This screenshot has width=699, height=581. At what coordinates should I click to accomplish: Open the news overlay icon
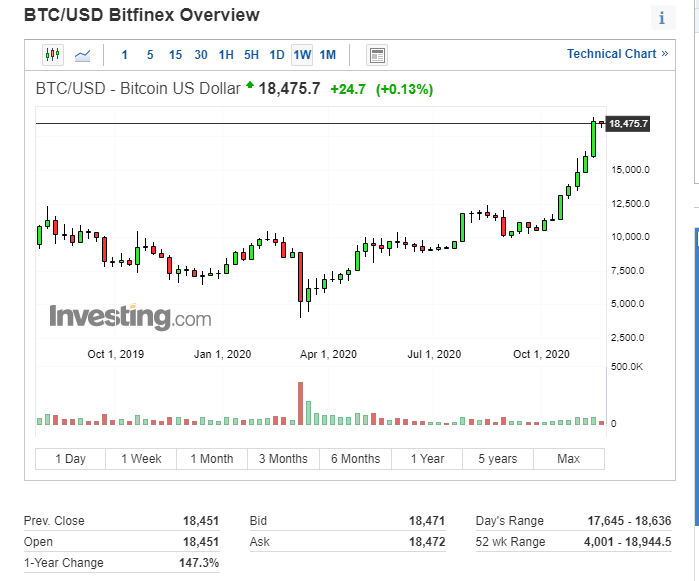(377, 55)
